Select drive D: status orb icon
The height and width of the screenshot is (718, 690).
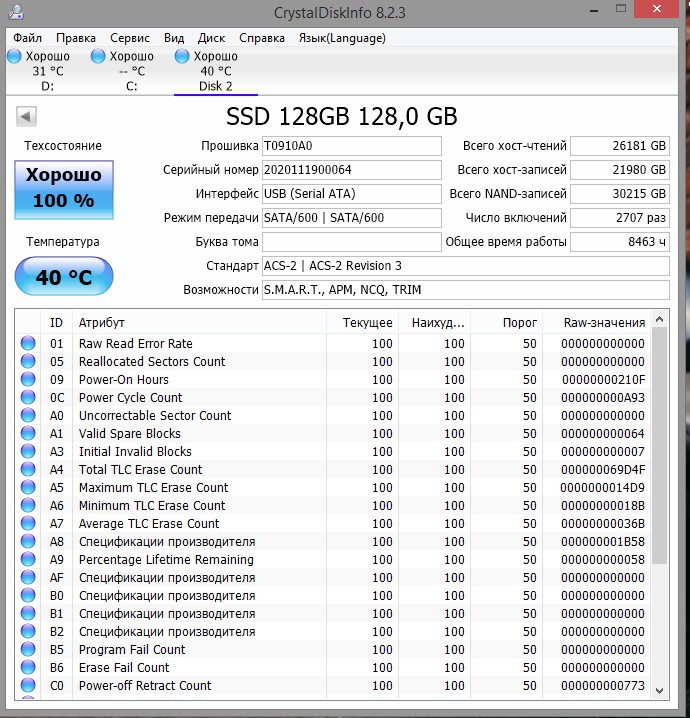pyautogui.click(x=14, y=57)
